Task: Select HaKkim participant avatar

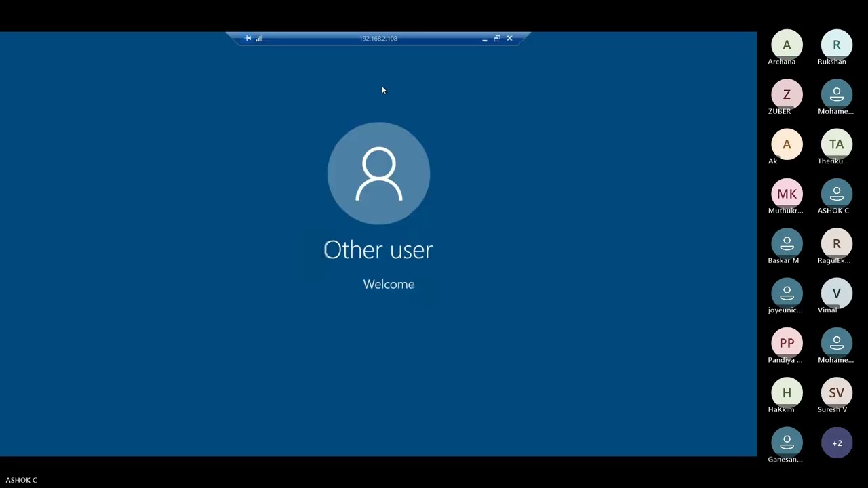Action: [x=787, y=393]
